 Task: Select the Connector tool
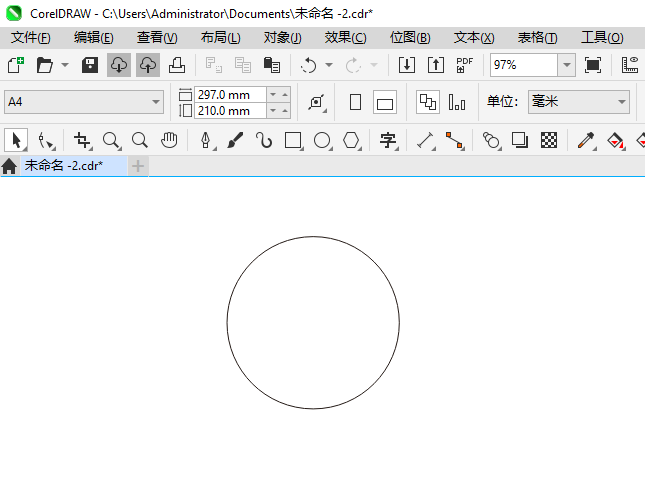(455, 140)
